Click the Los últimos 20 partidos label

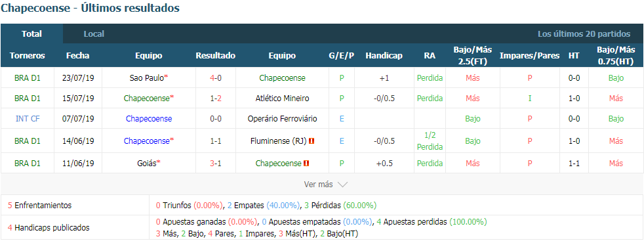point(584,34)
